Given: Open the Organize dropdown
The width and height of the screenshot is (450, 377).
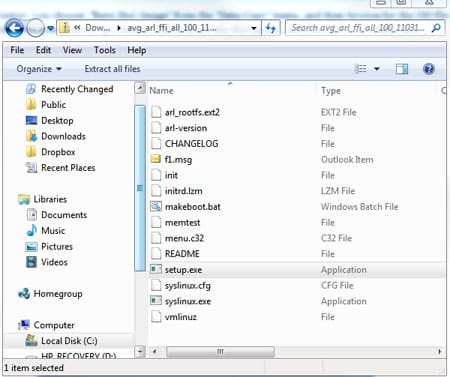Looking at the screenshot, I should pos(39,69).
